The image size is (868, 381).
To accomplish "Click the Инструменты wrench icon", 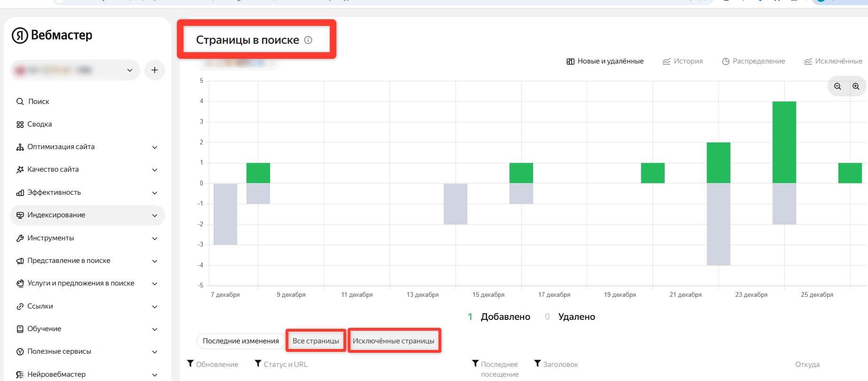I will (x=20, y=238).
